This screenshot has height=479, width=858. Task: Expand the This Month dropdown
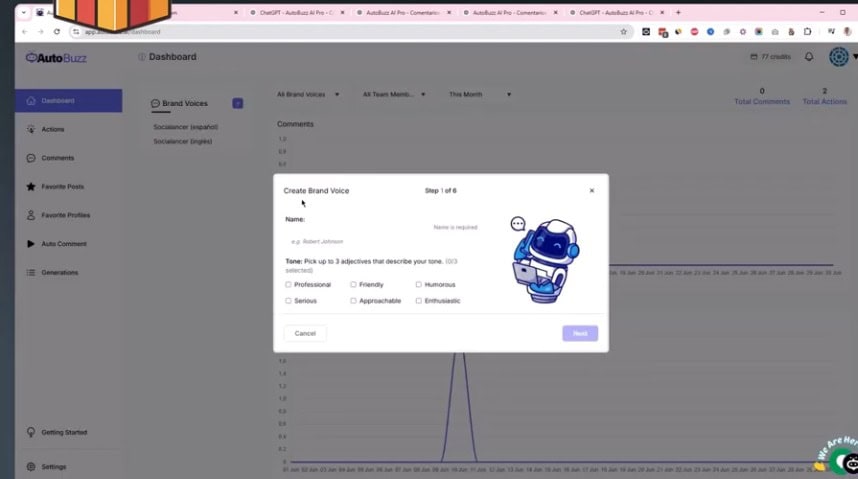click(x=480, y=95)
